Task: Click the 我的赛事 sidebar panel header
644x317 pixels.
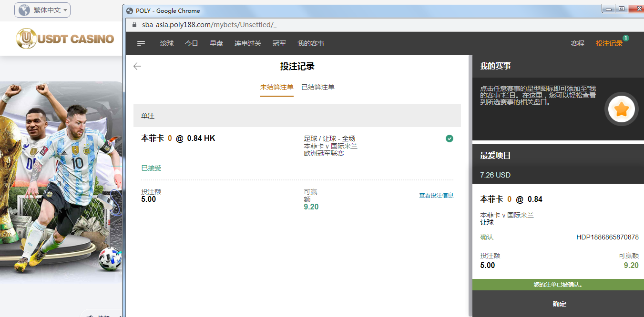Action: pos(558,66)
